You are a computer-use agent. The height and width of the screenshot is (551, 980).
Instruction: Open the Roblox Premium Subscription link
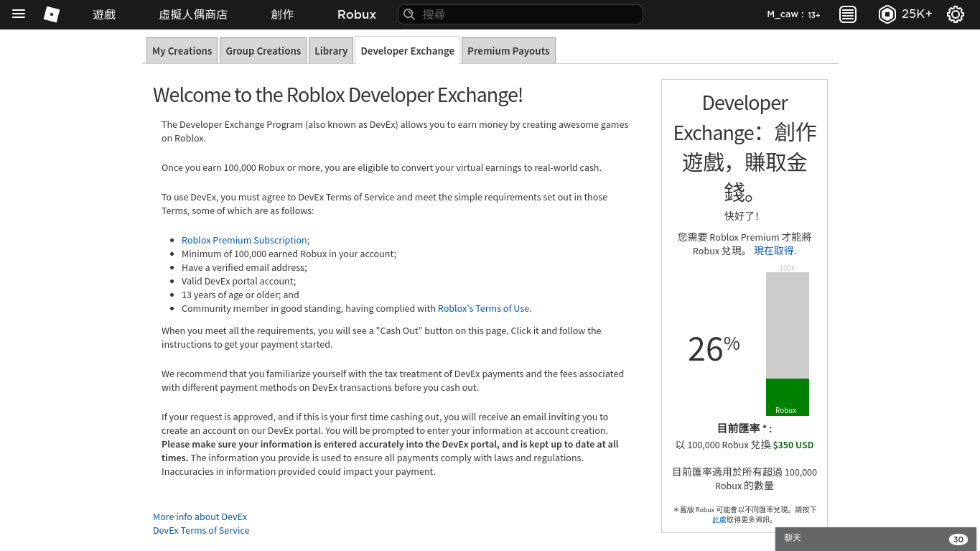click(x=245, y=240)
